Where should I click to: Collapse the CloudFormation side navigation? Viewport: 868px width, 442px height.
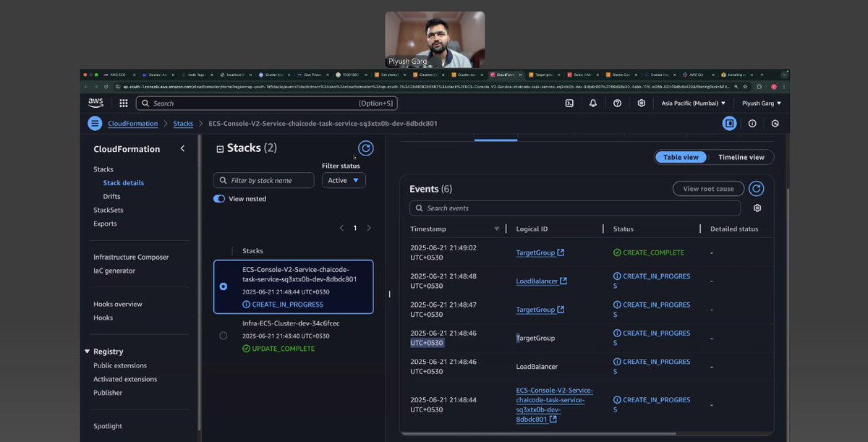pos(182,148)
